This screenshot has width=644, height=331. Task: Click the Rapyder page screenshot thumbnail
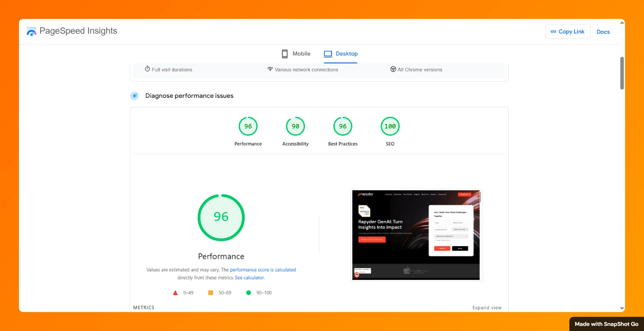(x=416, y=235)
